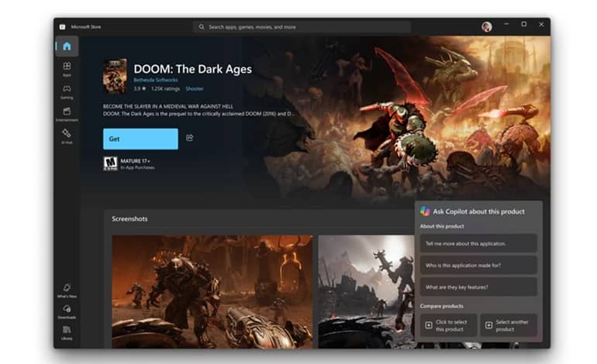Ask Copilot "Tell me more about this application"
The height and width of the screenshot is (364, 597).
point(478,243)
